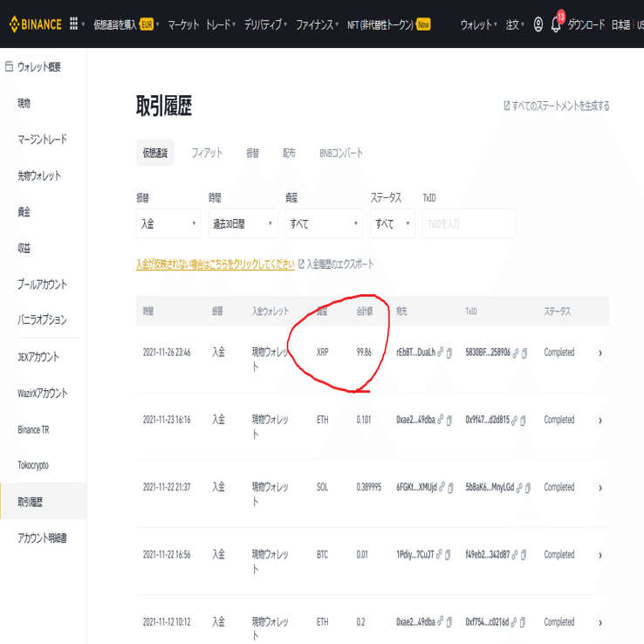Copy the 0x9f47...d2d815 TxID

[524, 420]
